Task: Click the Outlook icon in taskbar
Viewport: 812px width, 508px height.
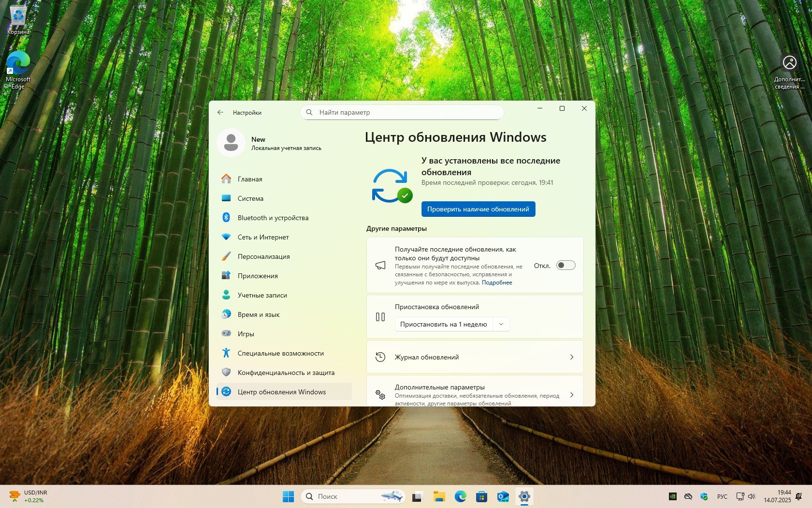Action: pos(503,496)
